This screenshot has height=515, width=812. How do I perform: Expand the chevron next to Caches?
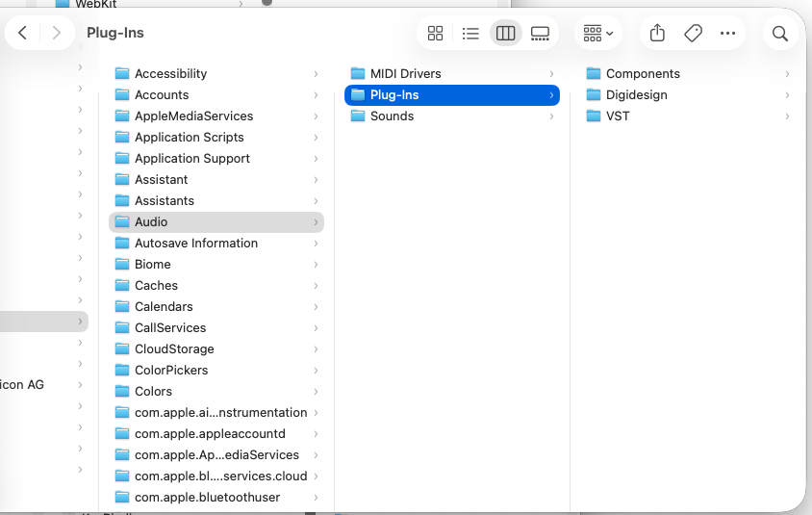point(316,286)
